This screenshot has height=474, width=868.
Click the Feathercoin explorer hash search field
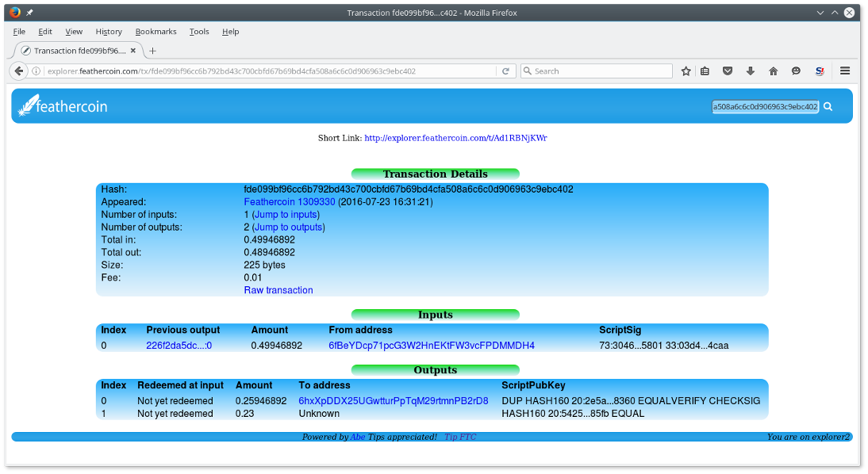point(765,107)
